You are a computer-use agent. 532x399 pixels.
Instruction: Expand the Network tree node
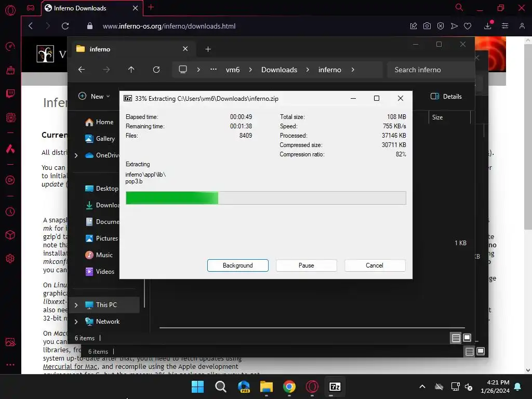pos(76,322)
